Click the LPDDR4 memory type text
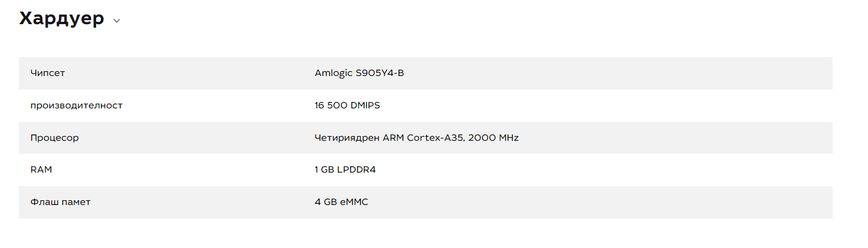The height and width of the screenshot is (248, 868). [x=357, y=170]
